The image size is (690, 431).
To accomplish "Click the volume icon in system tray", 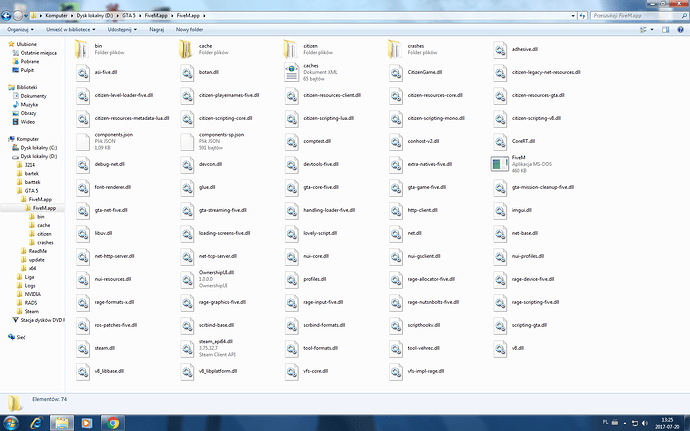I will tap(645, 423).
